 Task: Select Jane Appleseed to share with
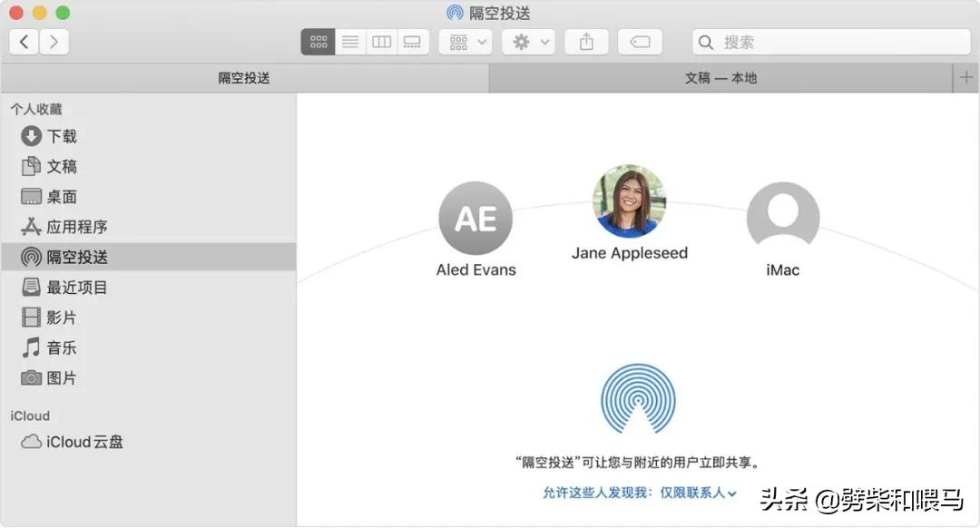point(630,200)
